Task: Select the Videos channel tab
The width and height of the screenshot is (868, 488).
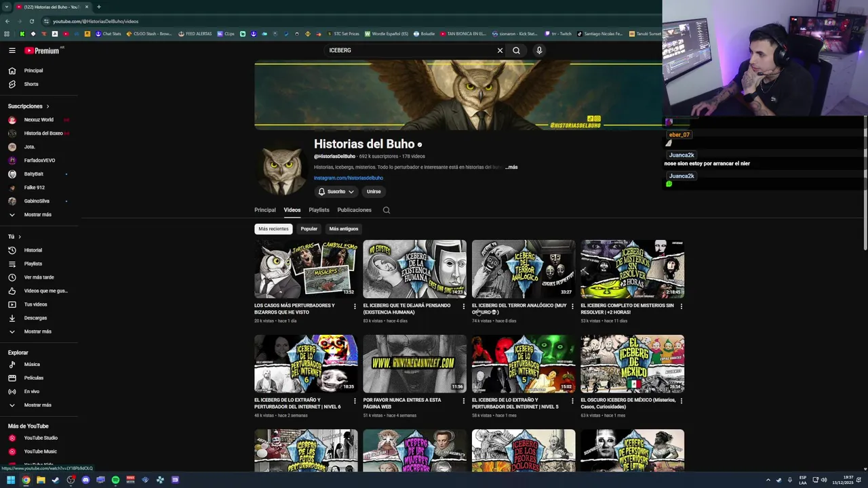Action: pyautogui.click(x=292, y=210)
